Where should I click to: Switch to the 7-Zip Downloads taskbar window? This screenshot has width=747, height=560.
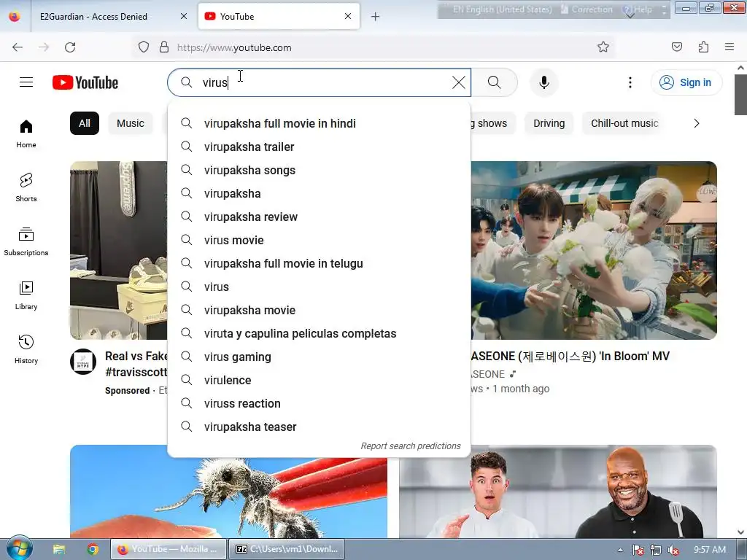point(286,549)
